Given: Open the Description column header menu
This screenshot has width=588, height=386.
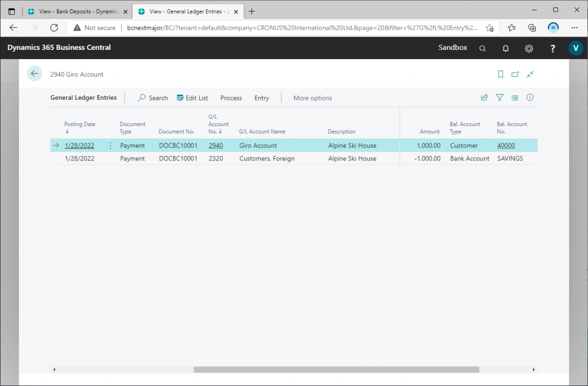Looking at the screenshot, I should pos(342,131).
